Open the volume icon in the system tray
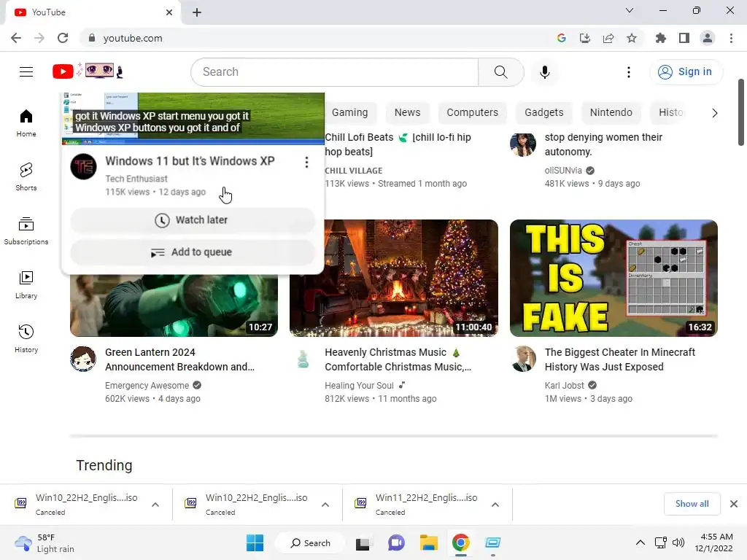Viewport: 747px width, 560px height. point(678,542)
